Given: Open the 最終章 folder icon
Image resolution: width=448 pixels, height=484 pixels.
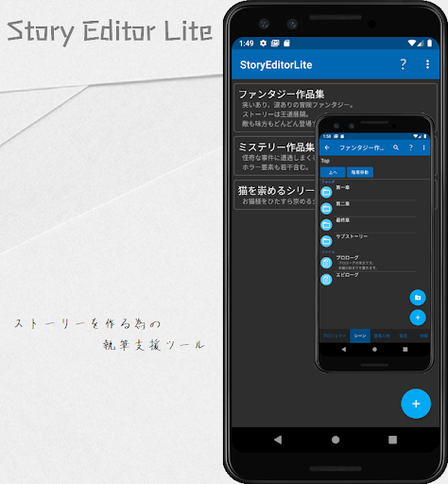Looking at the screenshot, I should coord(326,225).
